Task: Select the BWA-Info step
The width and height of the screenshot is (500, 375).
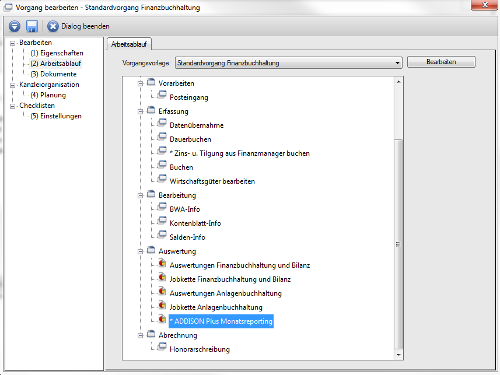Action: pyautogui.click(x=185, y=209)
